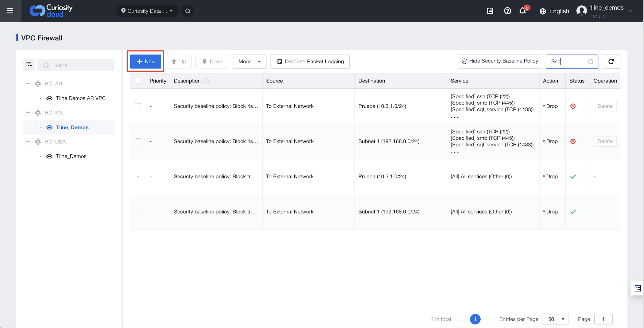This screenshot has width=644, height=328.
Task: Check the Subnet 1 block-risk row checkbox
Action: tap(138, 141)
